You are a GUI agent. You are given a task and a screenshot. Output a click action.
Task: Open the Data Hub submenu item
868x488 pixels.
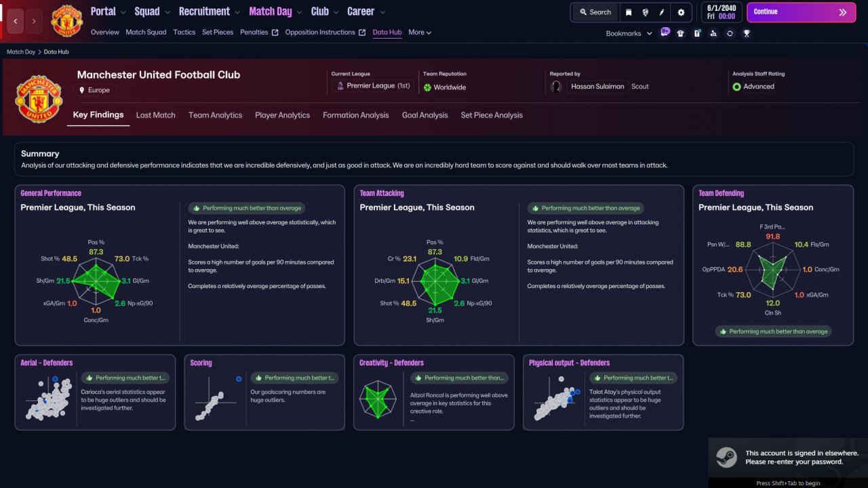click(387, 33)
